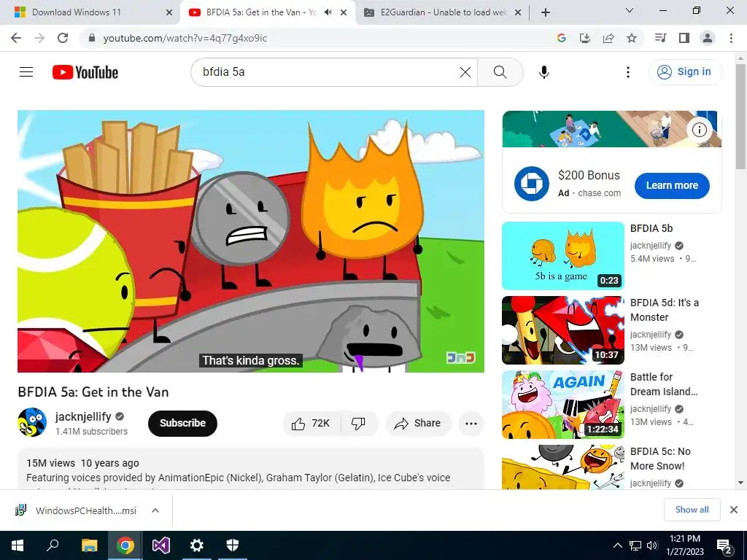Mute the BFDIA 5a tab via speaker icon
Viewport: 747px width, 560px height.
[328, 12]
